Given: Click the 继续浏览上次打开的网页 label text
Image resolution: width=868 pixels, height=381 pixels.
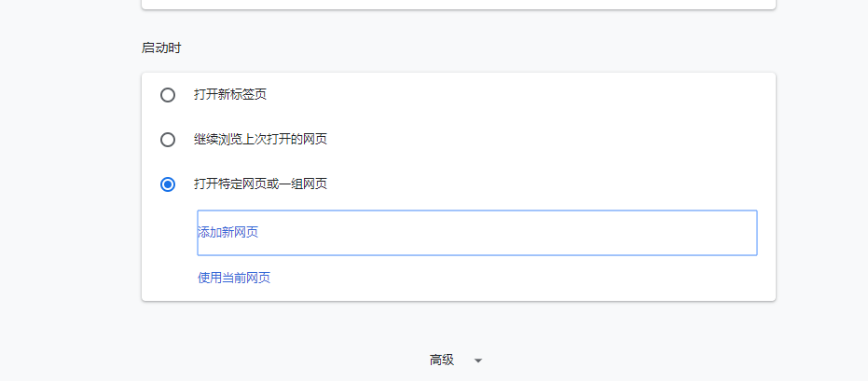Looking at the screenshot, I should (x=260, y=140).
